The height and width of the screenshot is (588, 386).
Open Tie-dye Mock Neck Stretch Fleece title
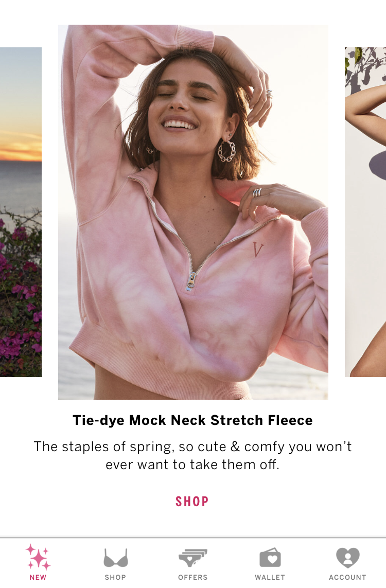192,420
